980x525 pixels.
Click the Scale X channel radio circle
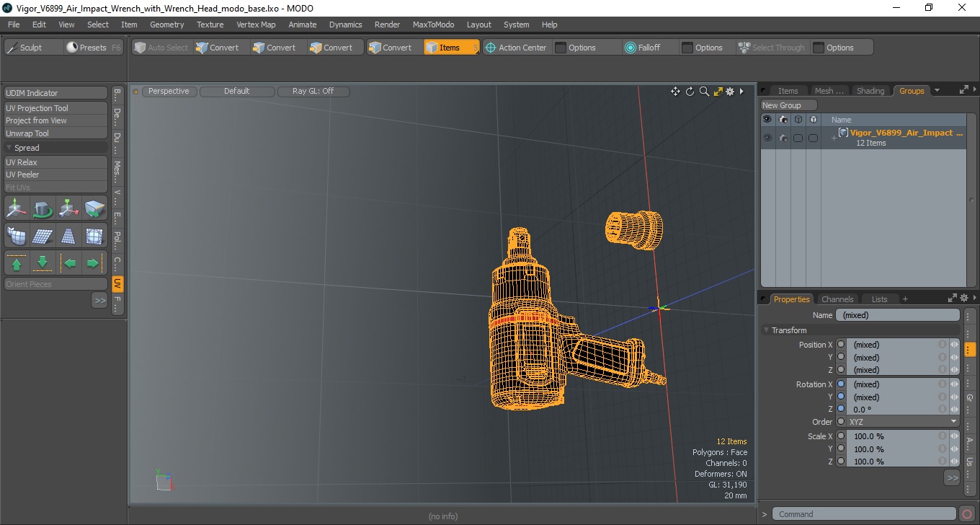click(x=840, y=436)
